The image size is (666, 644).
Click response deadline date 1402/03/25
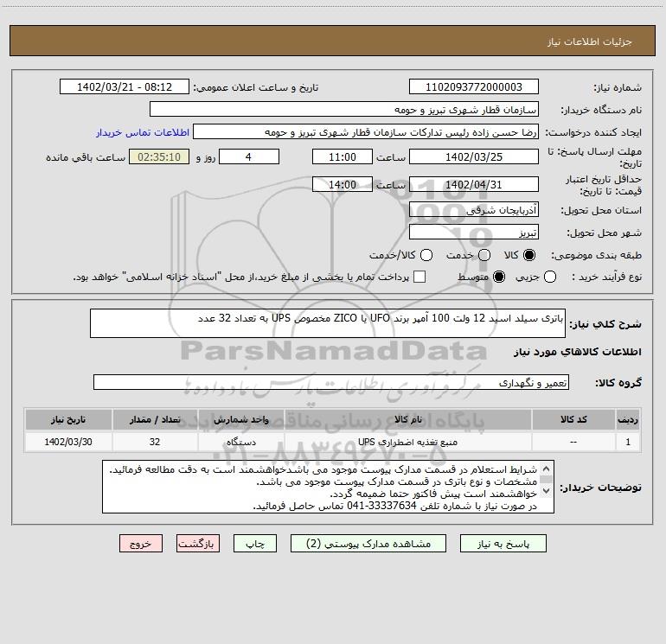474,156
